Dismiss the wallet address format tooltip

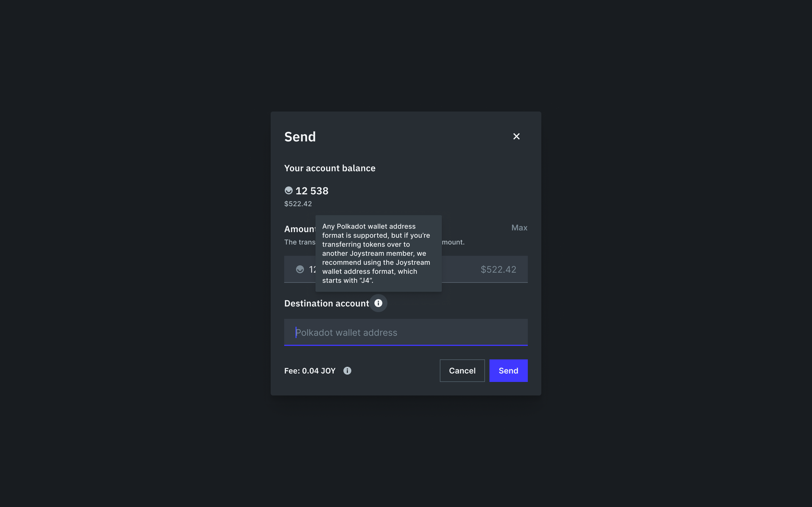[378, 253]
